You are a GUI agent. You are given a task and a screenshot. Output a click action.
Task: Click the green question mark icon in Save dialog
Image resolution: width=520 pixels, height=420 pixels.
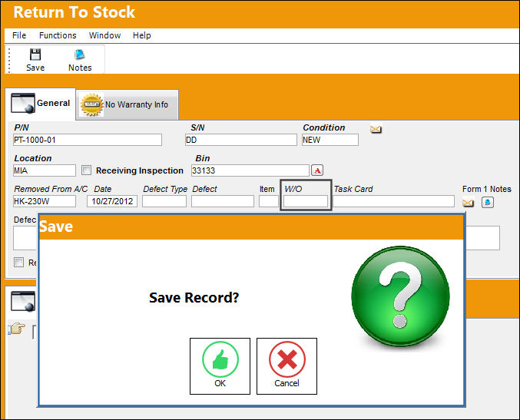click(401, 296)
